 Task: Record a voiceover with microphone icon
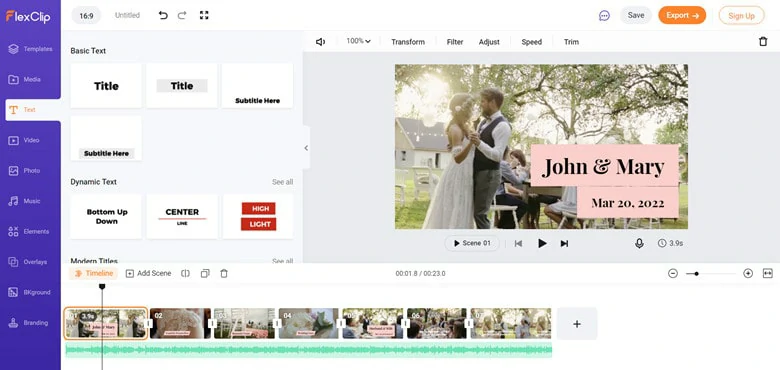coord(639,243)
